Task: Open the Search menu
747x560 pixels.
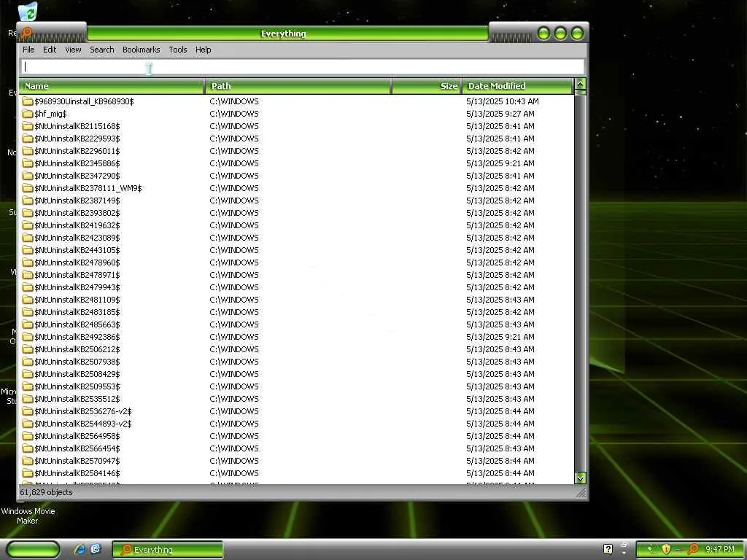Action: pyautogui.click(x=102, y=50)
